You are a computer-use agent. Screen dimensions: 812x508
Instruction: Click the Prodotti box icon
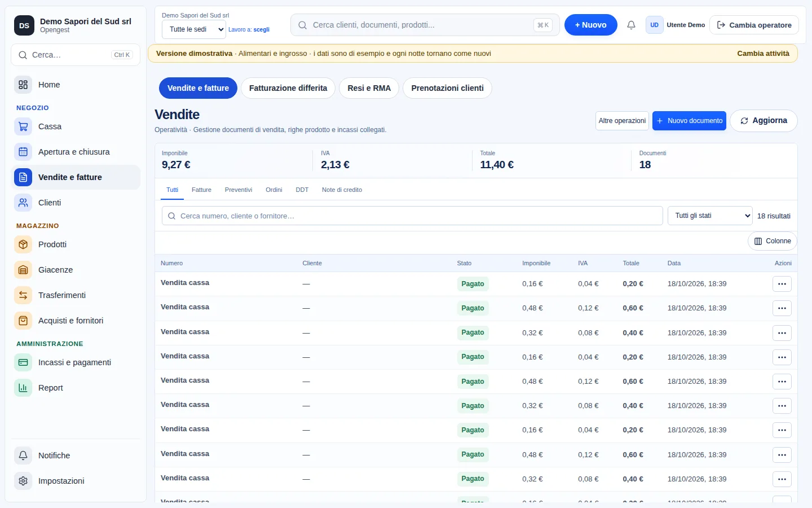tap(23, 244)
